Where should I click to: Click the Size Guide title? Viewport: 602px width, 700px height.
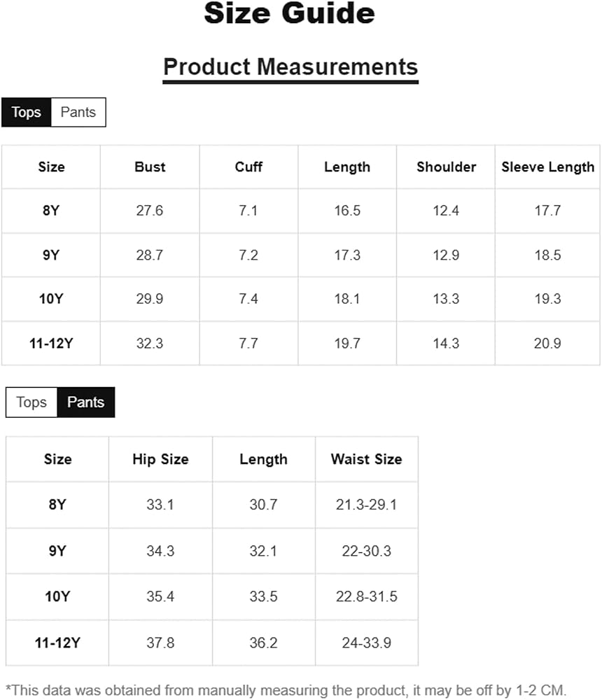(289, 13)
